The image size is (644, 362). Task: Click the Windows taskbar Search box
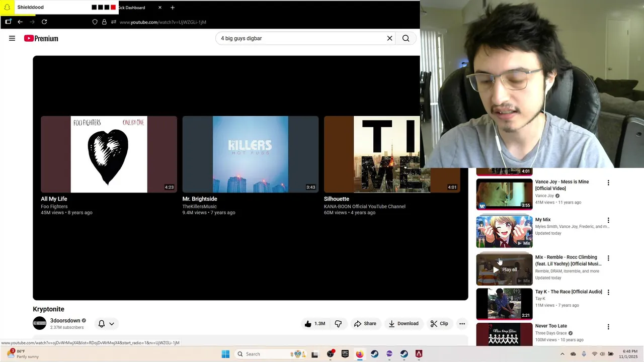tap(271, 354)
